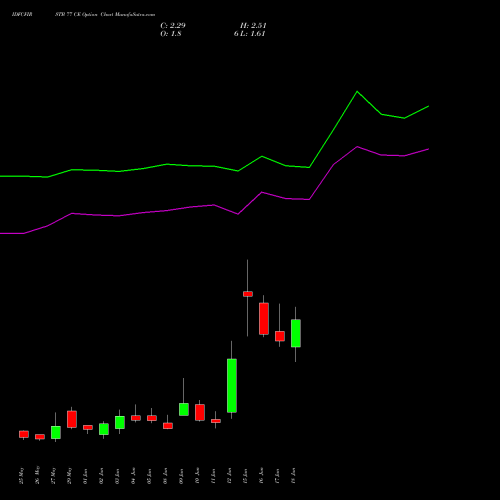The height and width of the screenshot is (500, 500).
Task: Click the "29 May" date label
Action: click(x=70, y=475)
